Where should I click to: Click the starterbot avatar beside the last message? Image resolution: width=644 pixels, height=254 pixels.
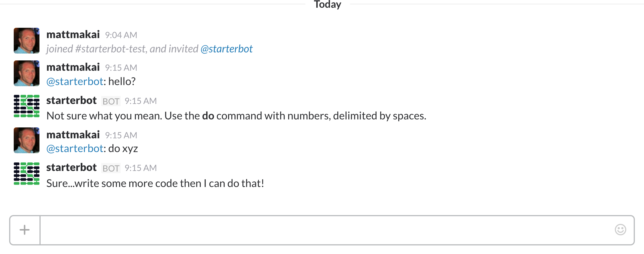pos(26,174)
